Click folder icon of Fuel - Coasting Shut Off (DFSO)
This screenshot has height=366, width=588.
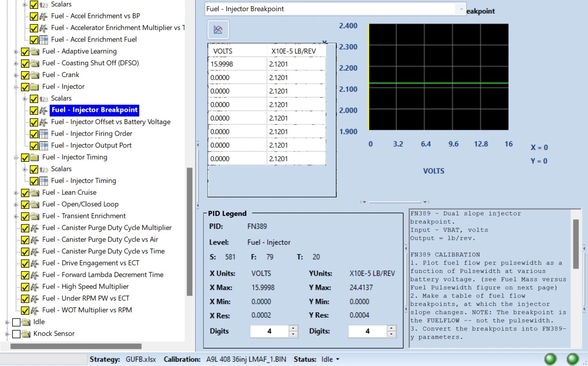[x=35, y=63]
